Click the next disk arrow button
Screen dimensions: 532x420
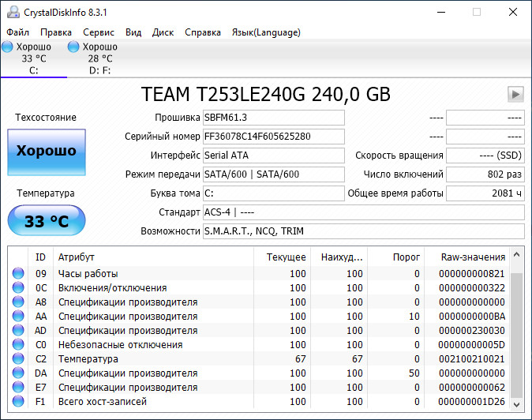(515, 94)
